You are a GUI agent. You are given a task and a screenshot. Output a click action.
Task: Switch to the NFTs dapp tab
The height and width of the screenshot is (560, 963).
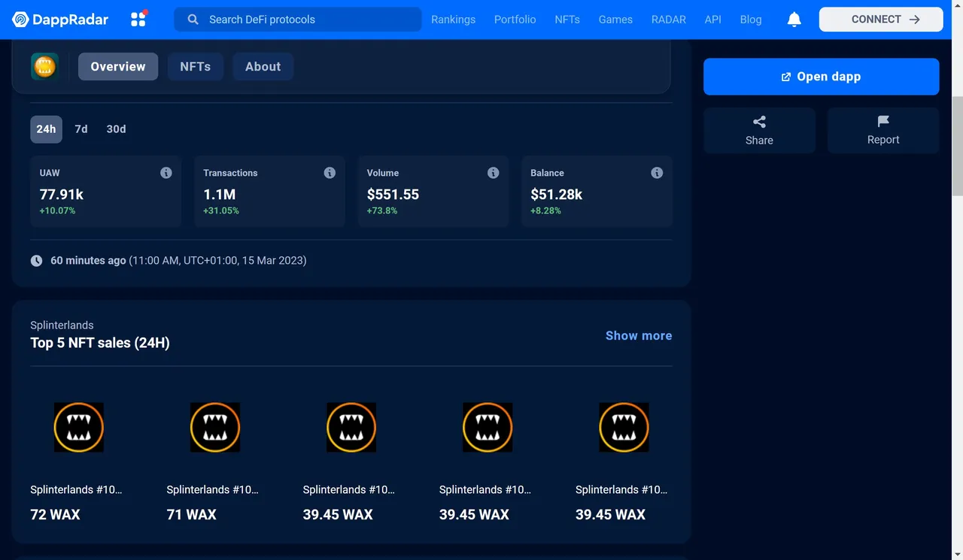[x=196, y=66]
